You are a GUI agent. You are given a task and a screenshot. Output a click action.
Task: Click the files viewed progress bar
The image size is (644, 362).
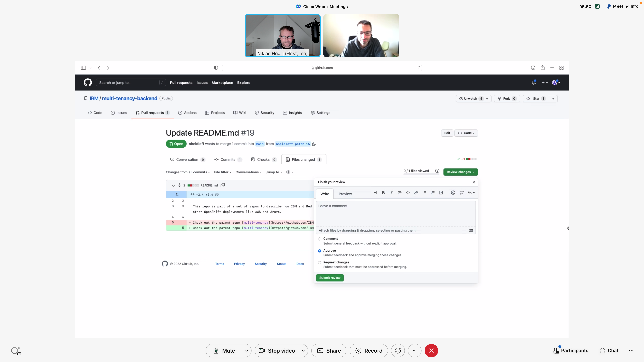coord(421,174)
